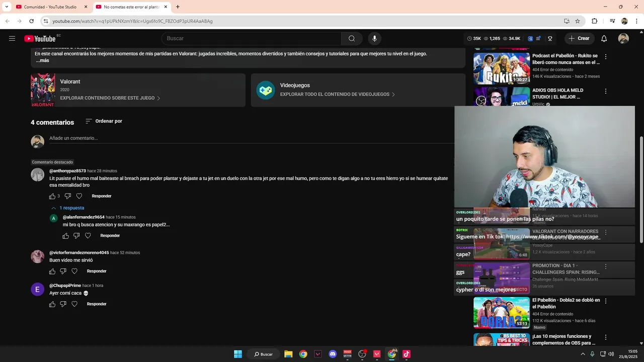Viewport: 644px width, 362px height.
Task: Open the @ChupapiPrime channel link
Action: (x=65, y=286)
